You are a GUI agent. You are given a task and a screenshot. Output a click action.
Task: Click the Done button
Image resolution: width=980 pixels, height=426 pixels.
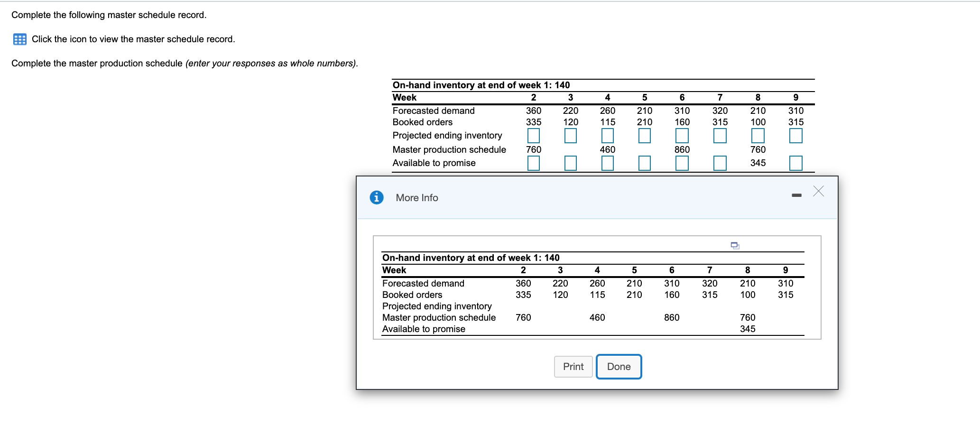point(619,367)
